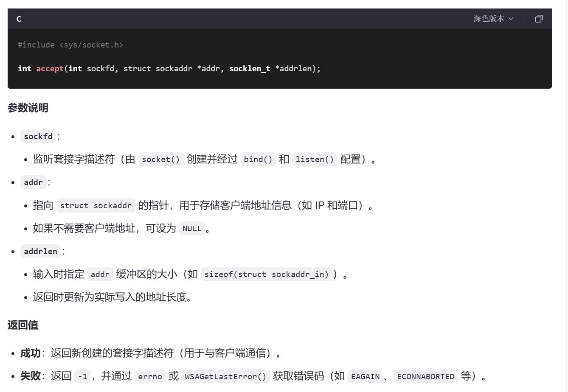Click the sockfd parameter code label
568x392 pixels.
coord(38,137)
